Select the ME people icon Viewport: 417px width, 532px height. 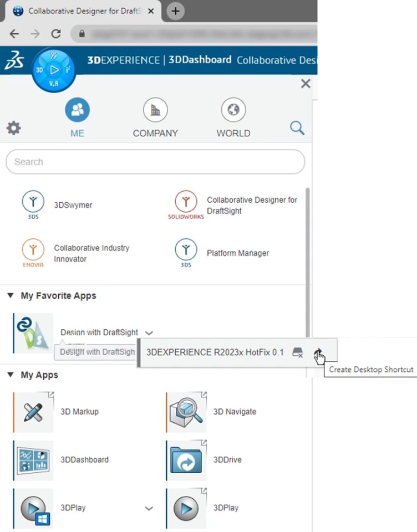tap(78, 110)
